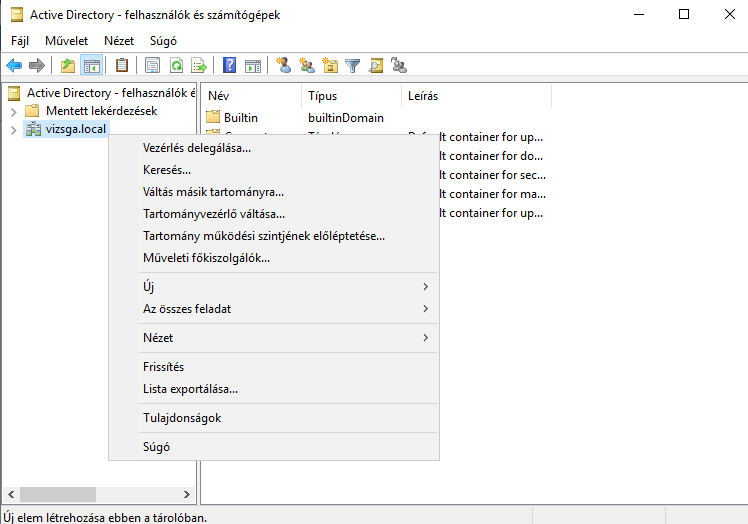Select the Builtin folder in the list
The image size is (748, 524).
click(240, 118)
